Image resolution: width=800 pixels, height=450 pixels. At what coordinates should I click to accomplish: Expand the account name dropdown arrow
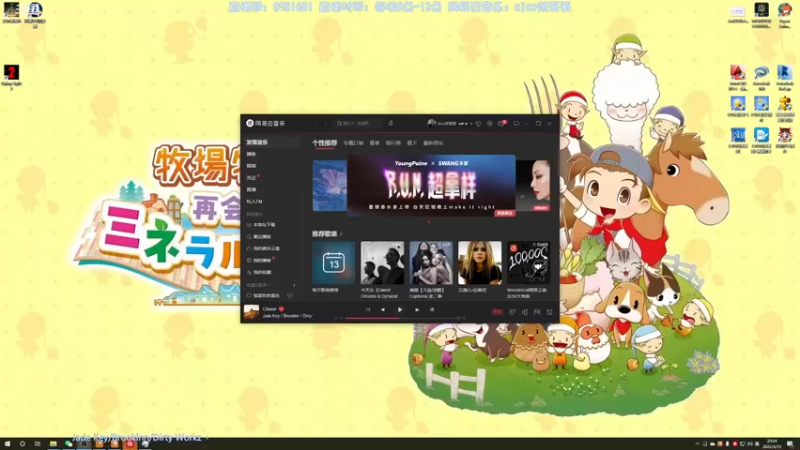[x=471, y=123]
